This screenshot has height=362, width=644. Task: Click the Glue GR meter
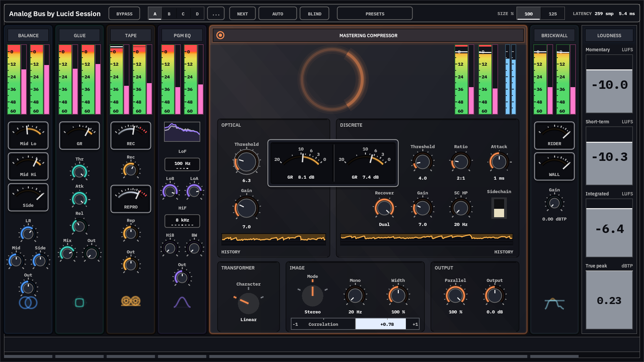click(x=79, y=135)
